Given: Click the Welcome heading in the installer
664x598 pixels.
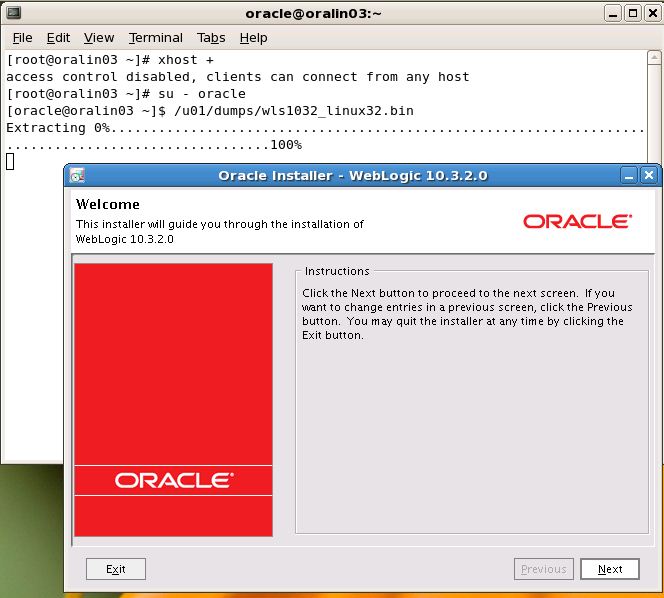Looking at the screenshot, I should (108, 204).
